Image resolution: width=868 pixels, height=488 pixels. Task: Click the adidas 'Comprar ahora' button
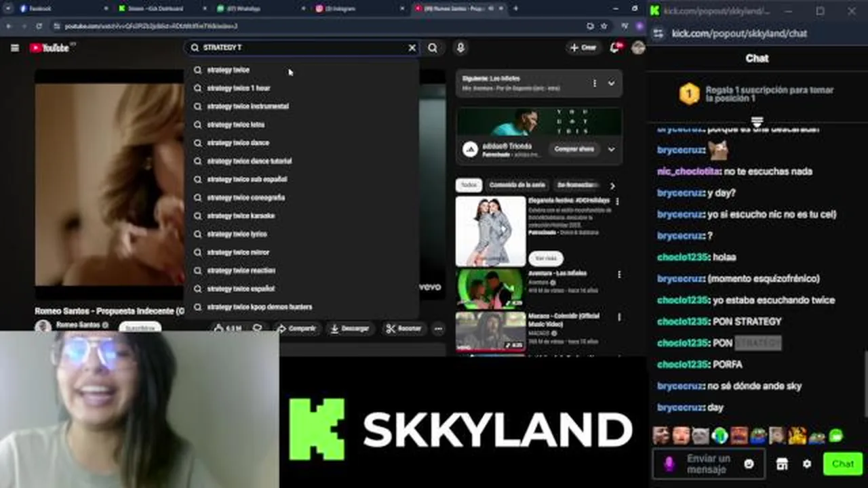coord(574,149)
